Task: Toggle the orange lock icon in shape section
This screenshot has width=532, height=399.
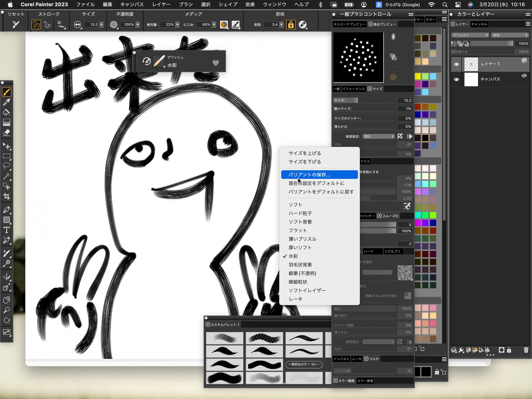Action: [291, 25]
